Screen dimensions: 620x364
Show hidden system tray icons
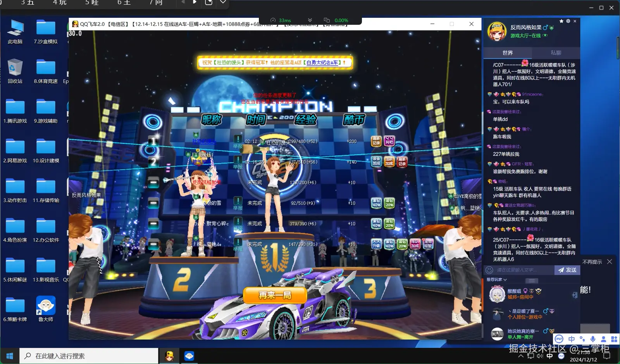(521, 356)
